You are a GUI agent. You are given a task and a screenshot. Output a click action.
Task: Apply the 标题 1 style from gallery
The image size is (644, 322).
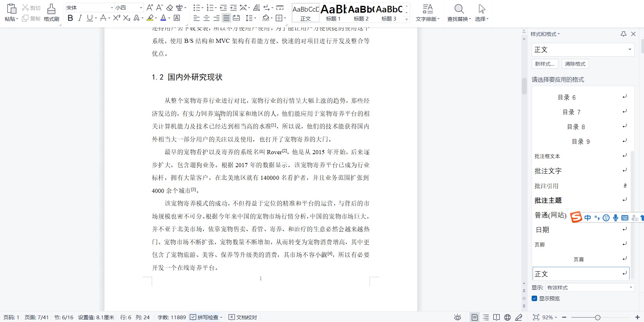click(333, 13)
